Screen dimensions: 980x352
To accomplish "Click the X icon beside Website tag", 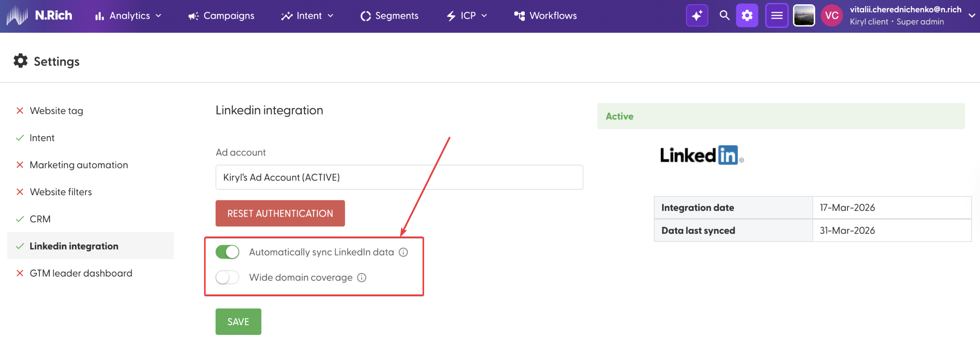I will pyautogui.click(x=20, y=111).
